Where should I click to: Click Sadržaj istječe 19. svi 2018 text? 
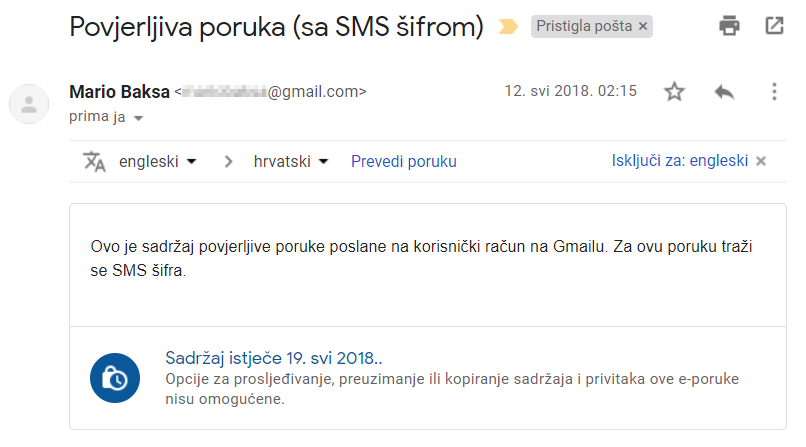point(273,358)
